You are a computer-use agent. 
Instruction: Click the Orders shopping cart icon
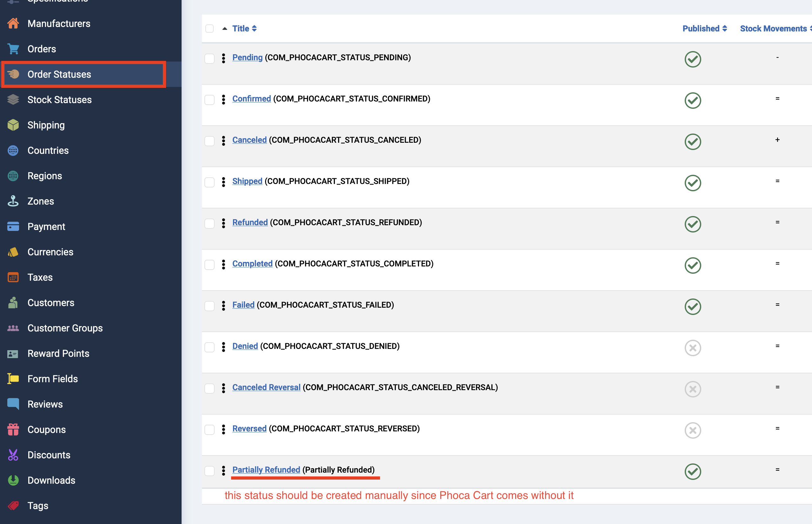tap(13, 49)
